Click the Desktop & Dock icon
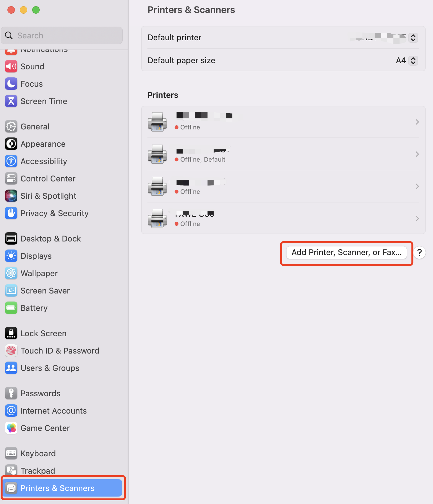 point(11,239)
